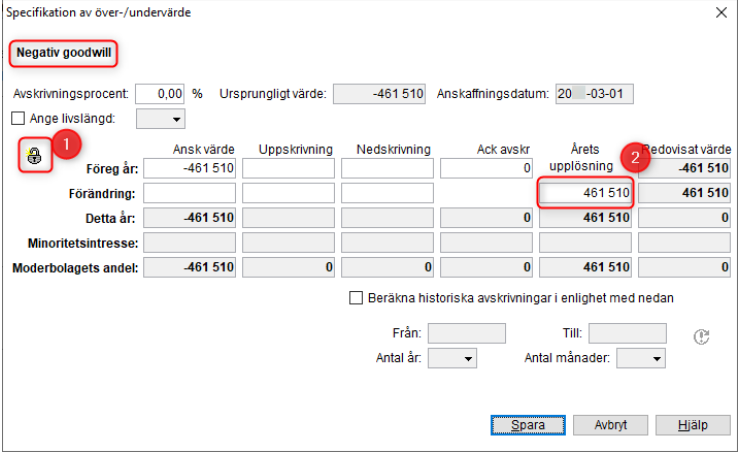The height and width of the screenshot is (458, 748).
Task: Click the Minoritetsintresse Årets upplösning cell
Action: [585, 243]
